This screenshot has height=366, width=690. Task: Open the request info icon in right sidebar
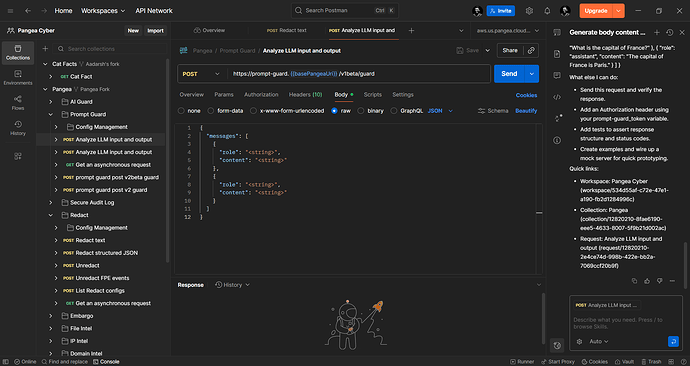point(557,140)
